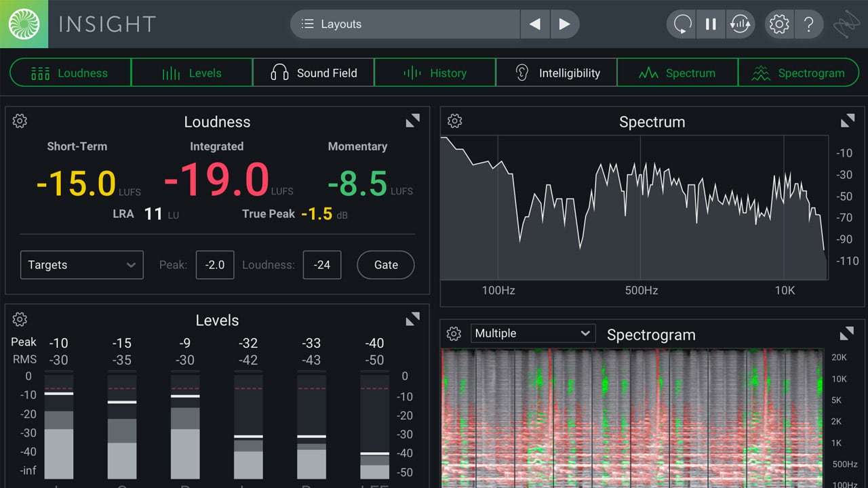The image size is (868, 488).
Task: Toggle the History module tab
Action: pyautogui.click(x=435, y=73)
